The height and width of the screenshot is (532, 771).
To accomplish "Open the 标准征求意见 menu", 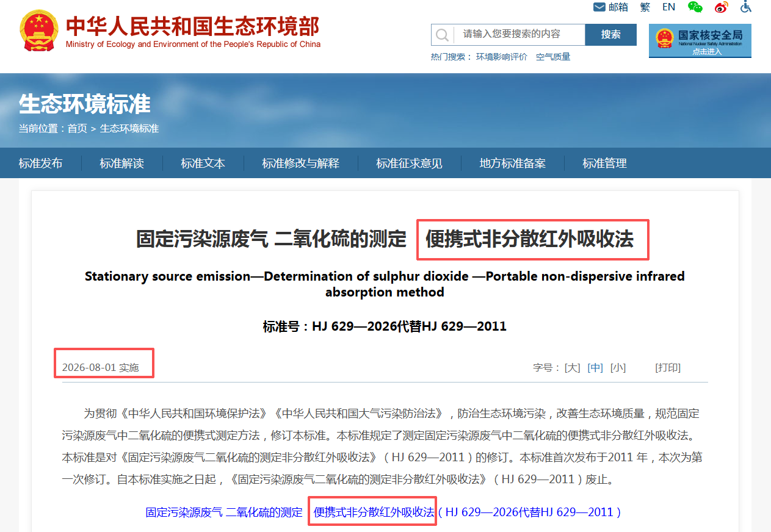I will (x=409, y=164).
